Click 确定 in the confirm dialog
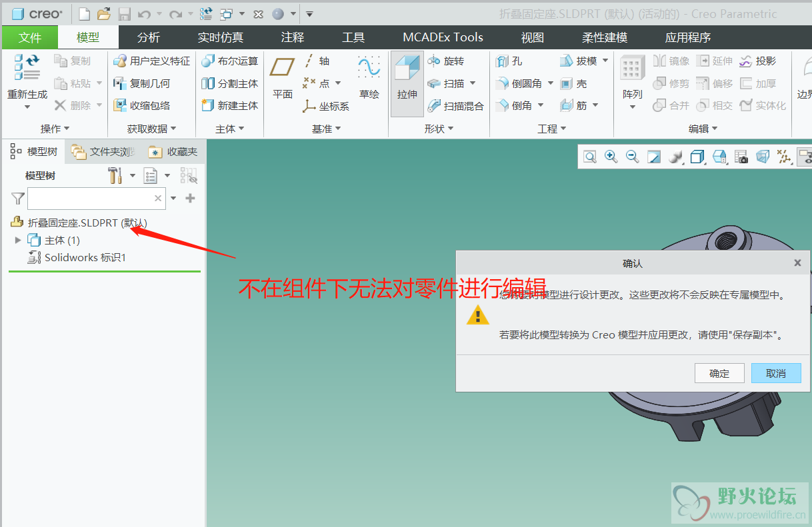812x527 pixels. 719,373
